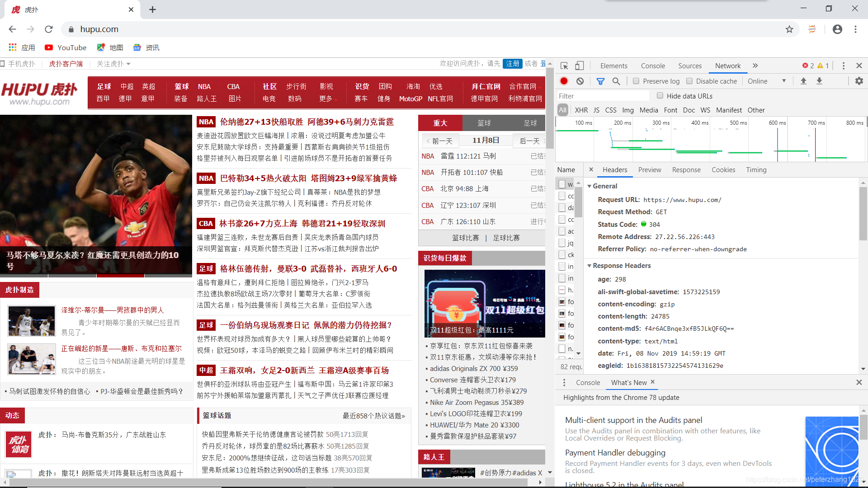
Task: Stop network recording with red record button
Action: pos(564,81)
